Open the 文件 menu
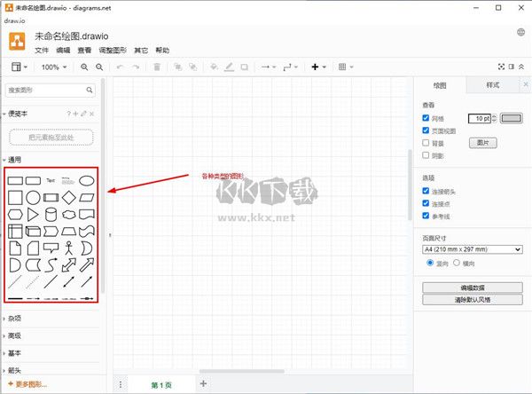 tap(42, 51)
